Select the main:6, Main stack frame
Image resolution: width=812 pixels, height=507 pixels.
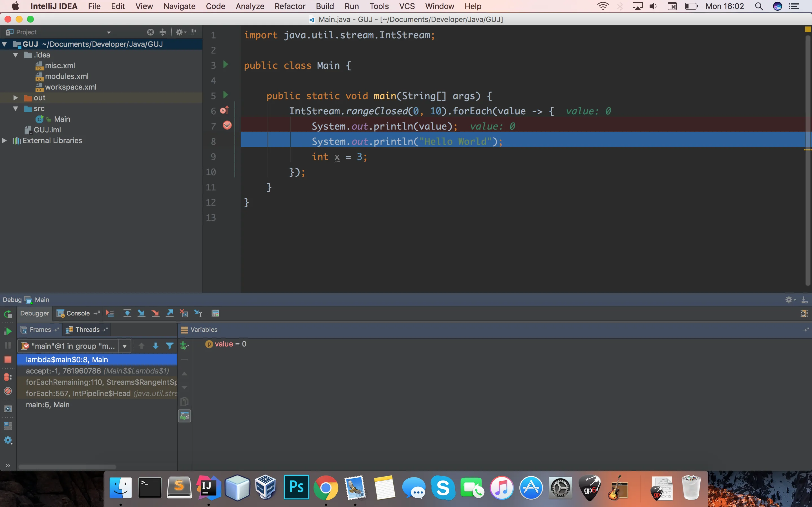coord(48,405)
